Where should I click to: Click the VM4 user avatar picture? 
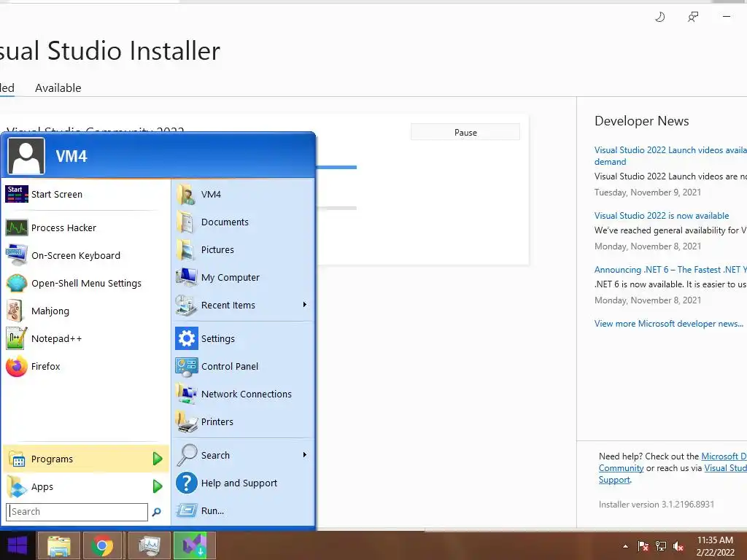pos(26,156)
